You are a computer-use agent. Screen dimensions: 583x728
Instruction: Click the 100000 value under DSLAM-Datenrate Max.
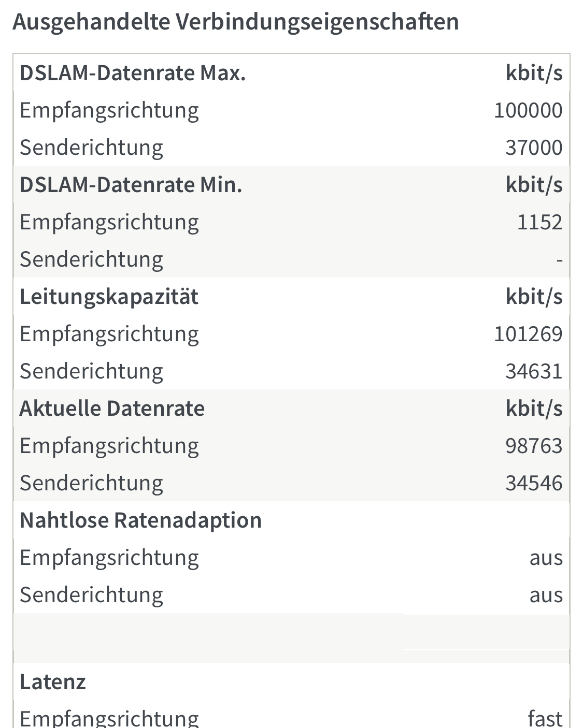click(528, 110)
